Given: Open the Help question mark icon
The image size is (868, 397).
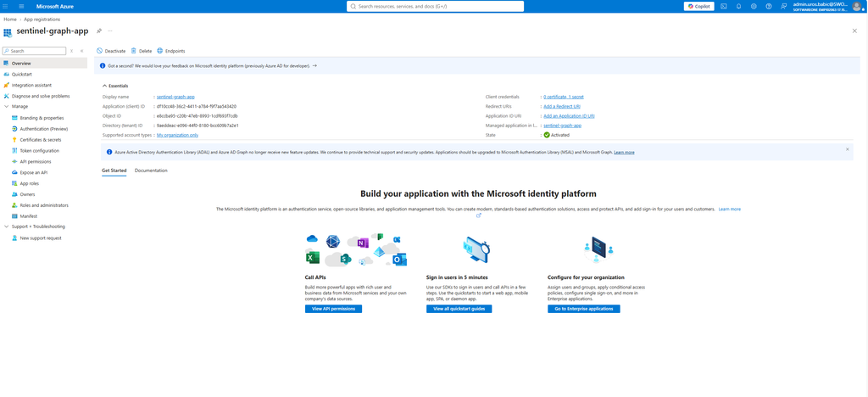Looking at the screenshot, I should (768, 6).
